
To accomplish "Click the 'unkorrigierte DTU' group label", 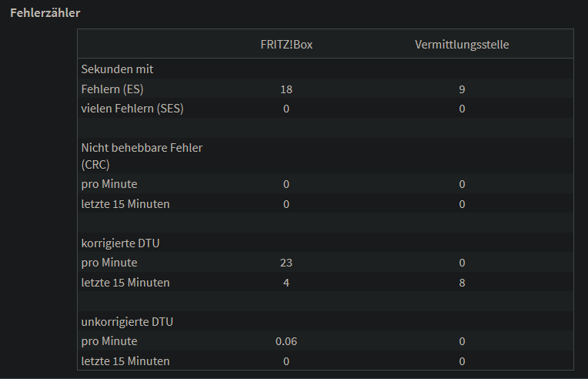I will tap(127, 322).
